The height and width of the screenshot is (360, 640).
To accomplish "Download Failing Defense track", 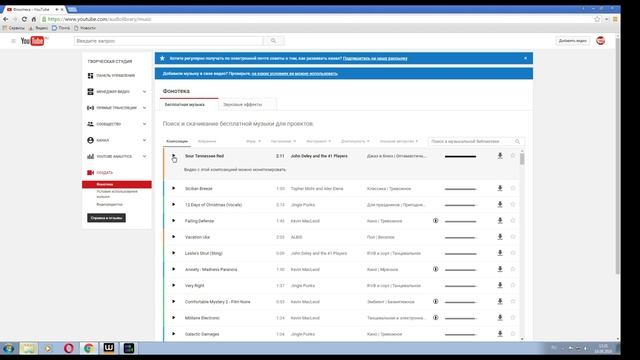I will click(x=500, y=220).
